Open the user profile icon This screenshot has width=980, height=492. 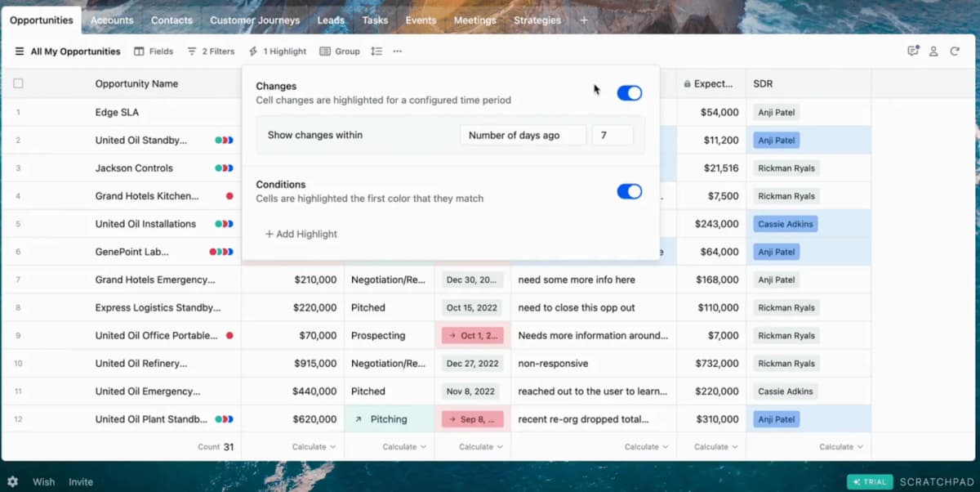pyautogui.click(x=933, y=51)
